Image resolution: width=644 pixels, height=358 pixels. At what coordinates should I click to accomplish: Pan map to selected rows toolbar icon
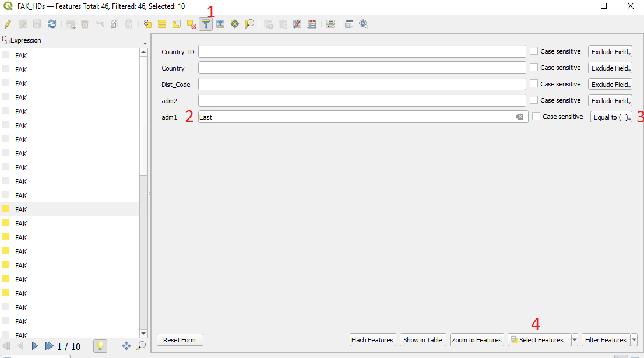[234, 24]
